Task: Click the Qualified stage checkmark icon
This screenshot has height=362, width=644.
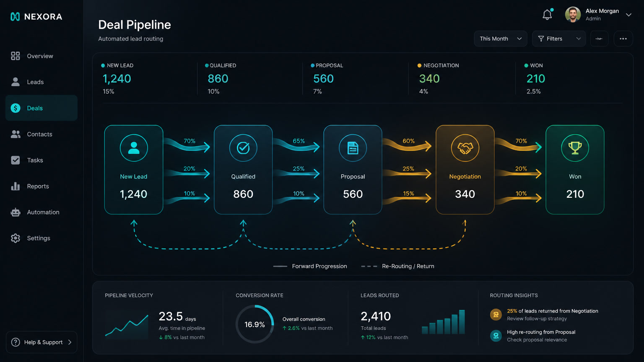Action: pos(243,148)
